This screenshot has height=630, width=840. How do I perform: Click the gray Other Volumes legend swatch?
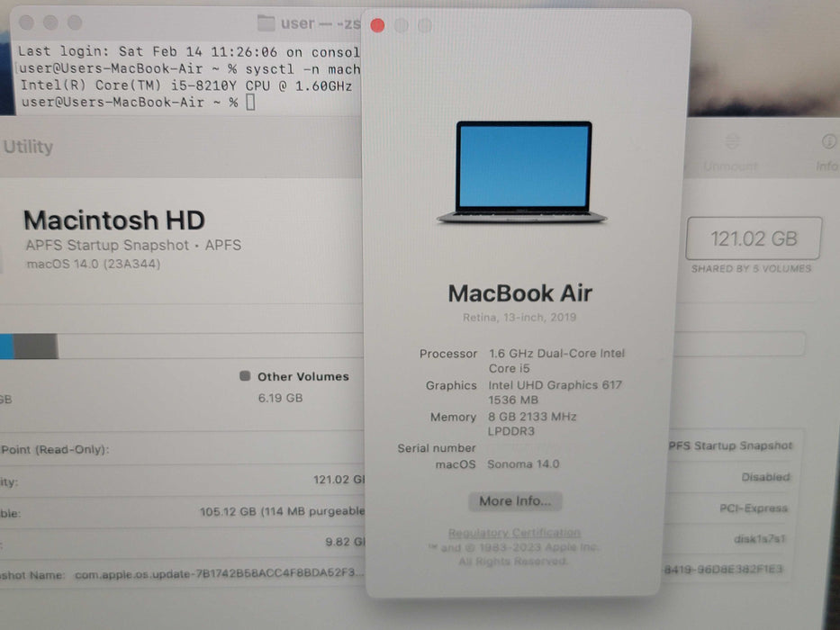[245, 375]
